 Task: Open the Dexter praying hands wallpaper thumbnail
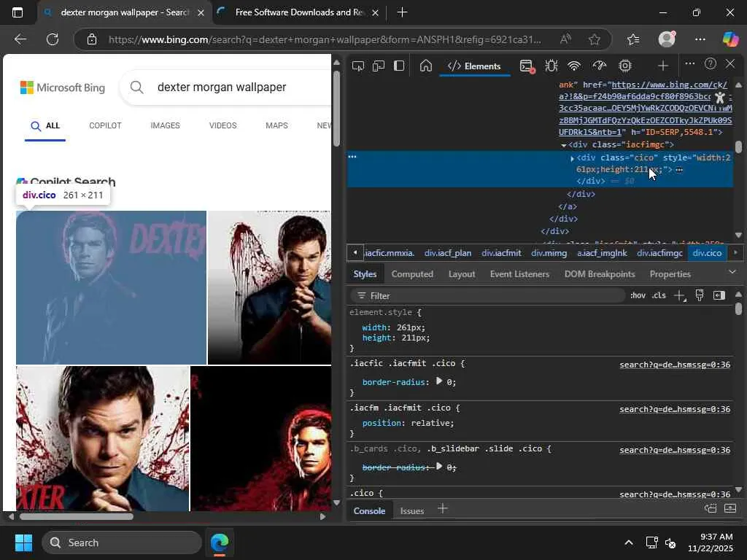pos(270,287)
